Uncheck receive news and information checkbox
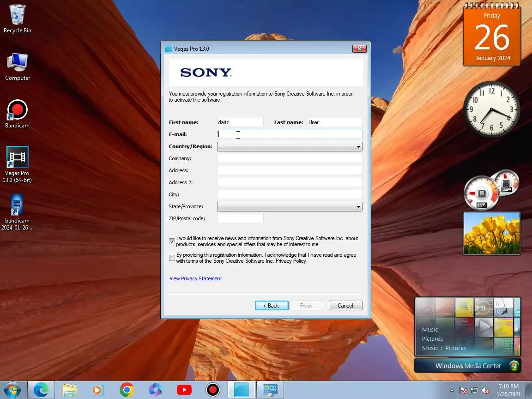Image resolution: width=532 pixels, height=399 pixels. click(172, 241)
